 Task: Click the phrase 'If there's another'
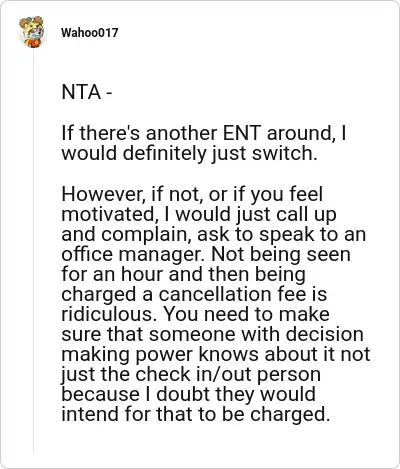click(x=140, y=133)
